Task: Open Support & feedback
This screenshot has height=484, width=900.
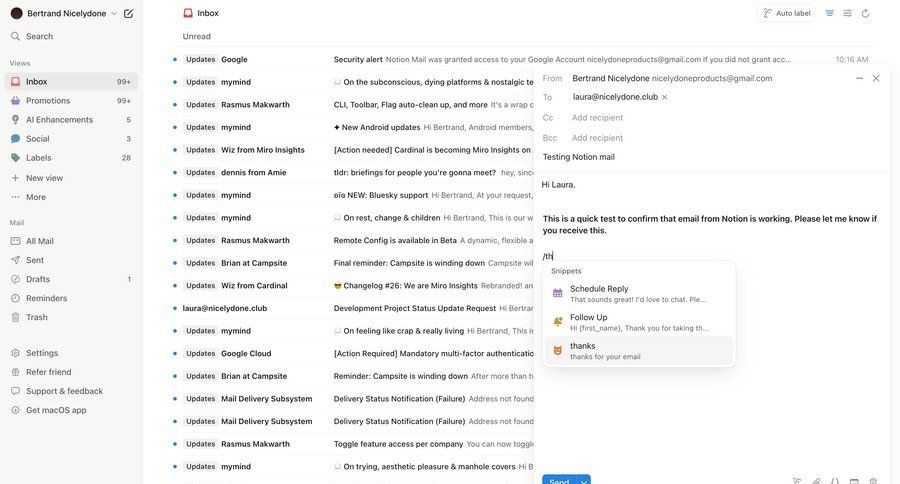Action: pyautogui.click(x=71, y=391)
